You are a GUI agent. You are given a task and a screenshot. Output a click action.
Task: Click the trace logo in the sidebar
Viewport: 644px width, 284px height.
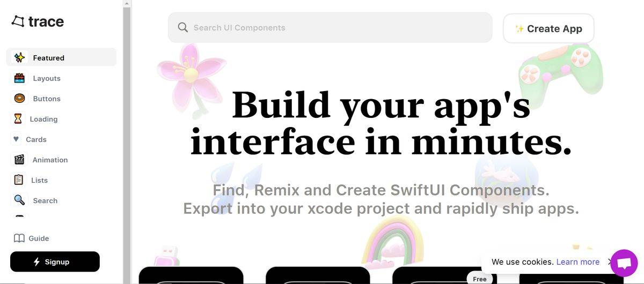(38, 21)
